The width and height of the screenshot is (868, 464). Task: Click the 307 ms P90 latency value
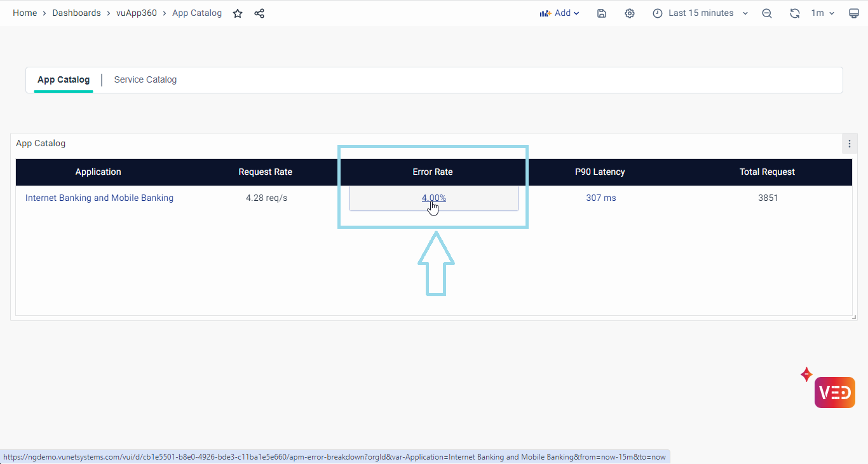(x=600, y=198)
